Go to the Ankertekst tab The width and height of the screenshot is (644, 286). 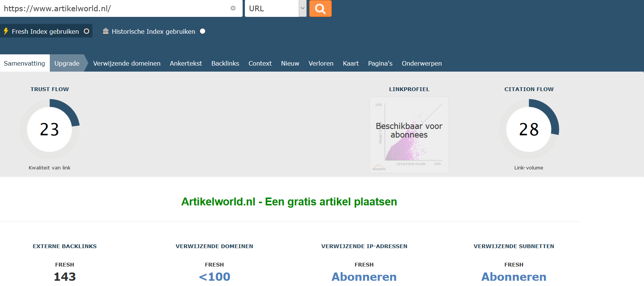coord(186,63)
